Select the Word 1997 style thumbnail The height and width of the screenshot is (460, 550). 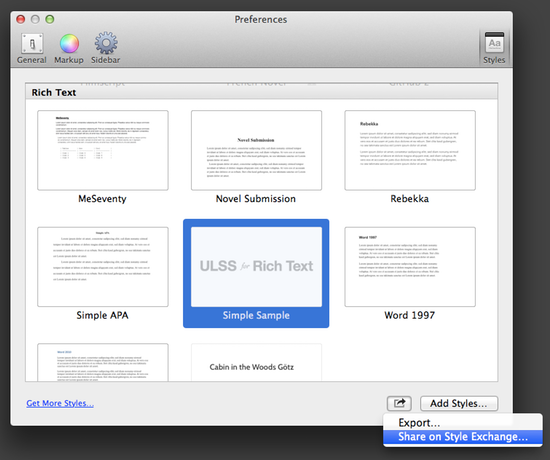410,267
